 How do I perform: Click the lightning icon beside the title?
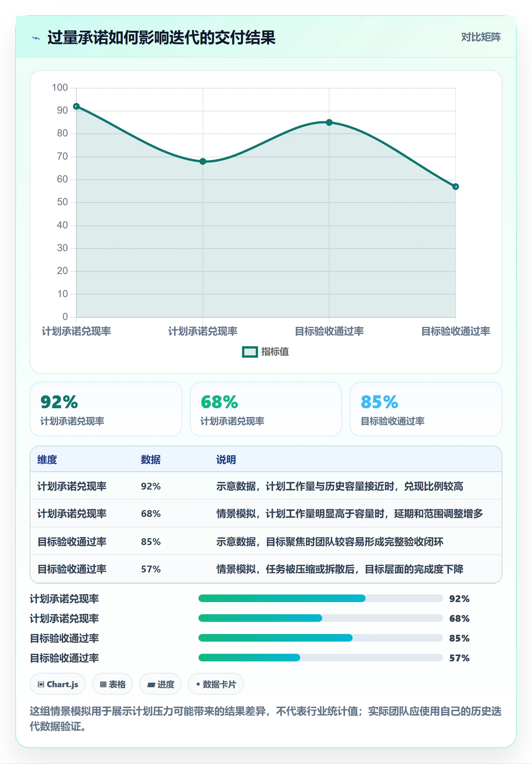point(36,38)
